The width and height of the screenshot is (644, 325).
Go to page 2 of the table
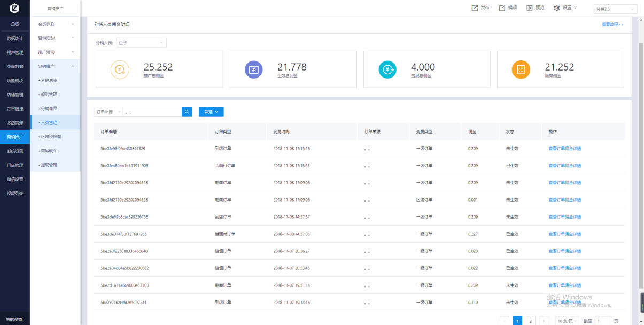[530, 321]
